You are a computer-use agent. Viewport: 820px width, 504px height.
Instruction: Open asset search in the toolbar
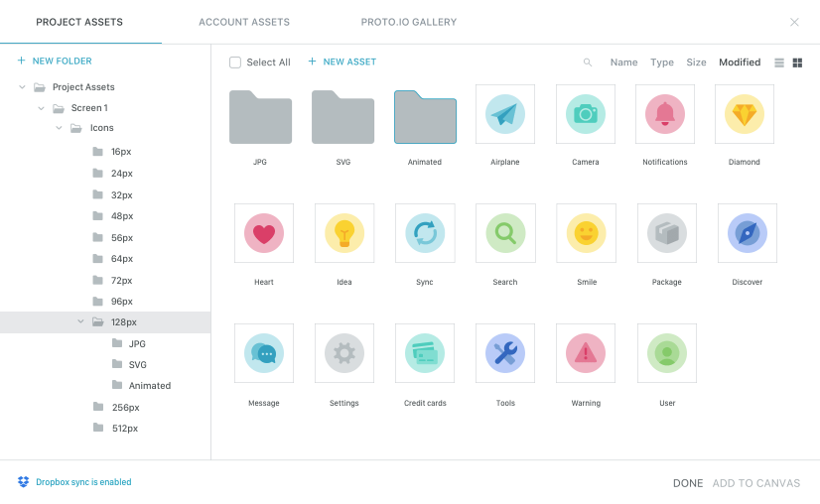click(588, 63)
